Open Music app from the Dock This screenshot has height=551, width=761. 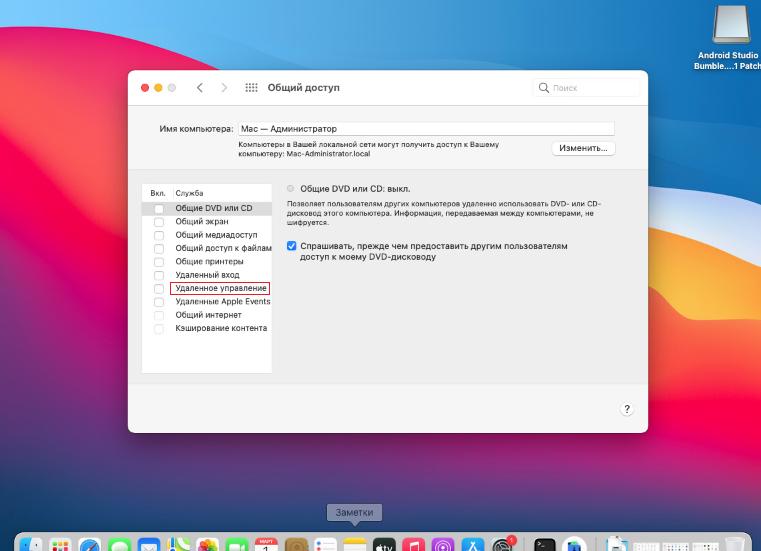(413, 546)
